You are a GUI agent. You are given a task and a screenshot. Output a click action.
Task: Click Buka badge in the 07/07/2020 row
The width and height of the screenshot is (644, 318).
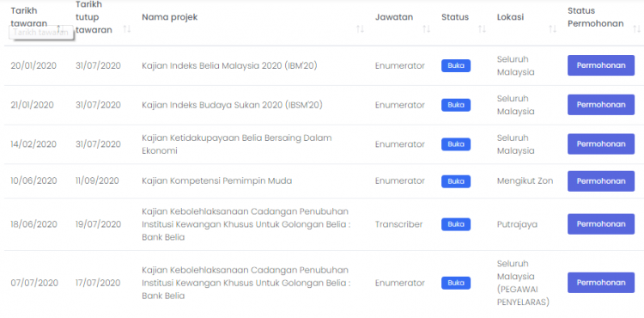click(x=456, y=283)
